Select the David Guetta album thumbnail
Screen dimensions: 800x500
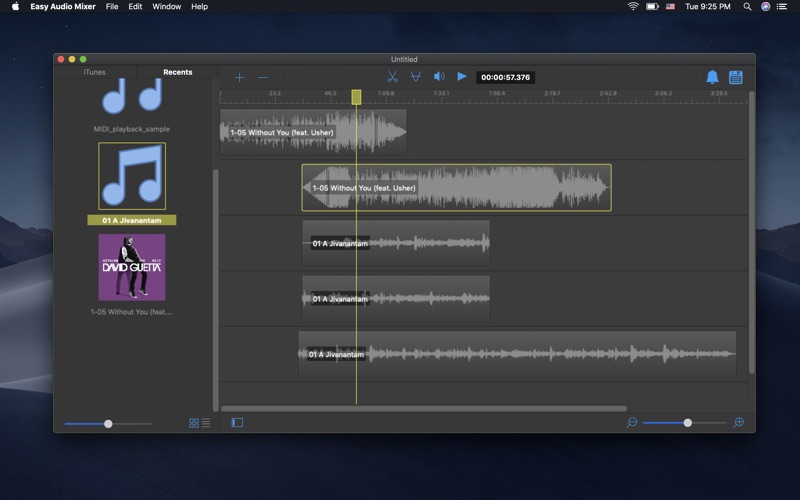tap(132, 267)
